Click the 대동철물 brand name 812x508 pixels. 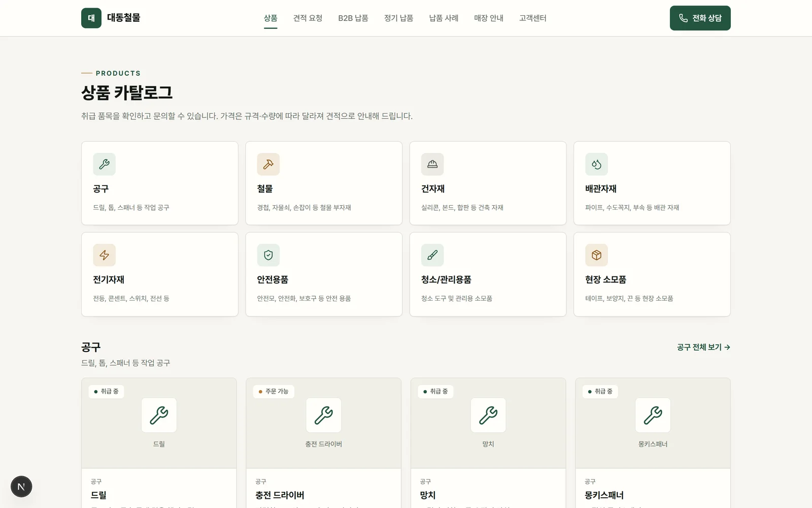123,18
